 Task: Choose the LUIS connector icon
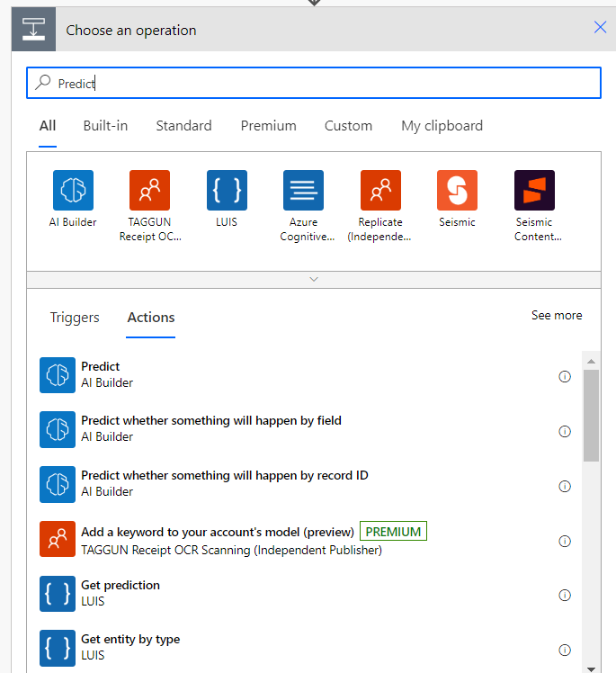coord(227,190)
